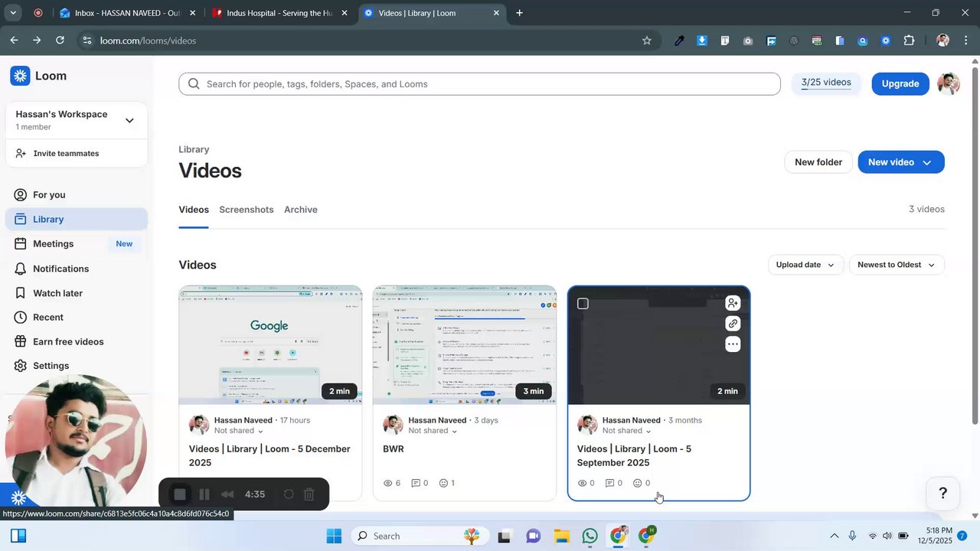
Task: Copy link icon on September 2025 video
Action: tap(733, 324)
